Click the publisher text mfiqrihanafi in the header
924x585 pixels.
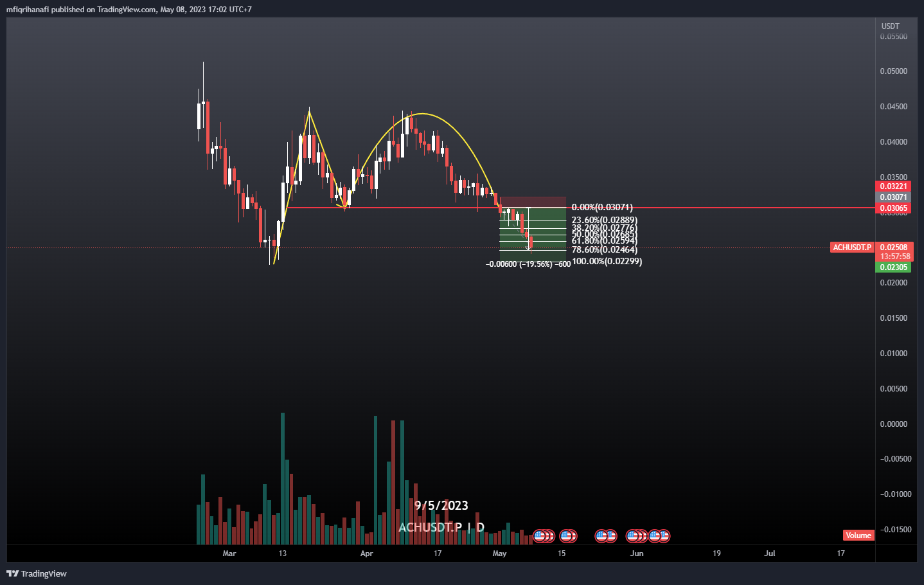coord(28,10)
